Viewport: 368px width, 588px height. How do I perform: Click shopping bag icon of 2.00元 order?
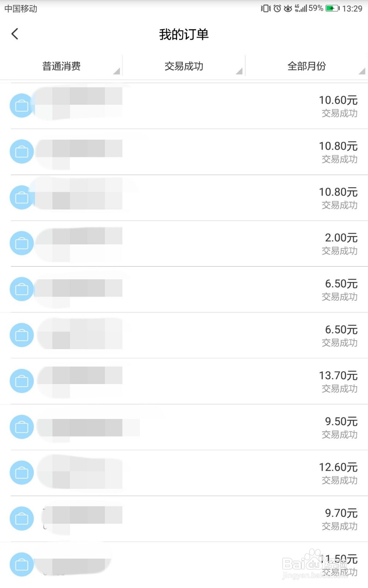(22, 243)
